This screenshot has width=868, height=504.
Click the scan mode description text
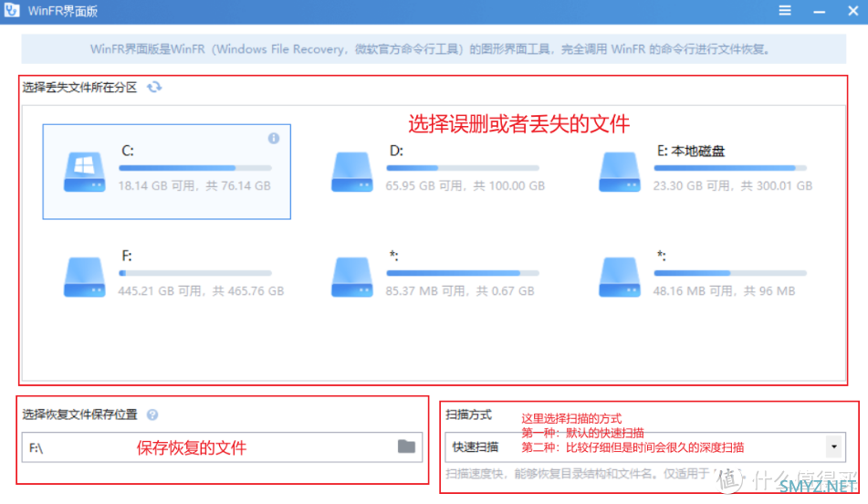tap(578, 474)
